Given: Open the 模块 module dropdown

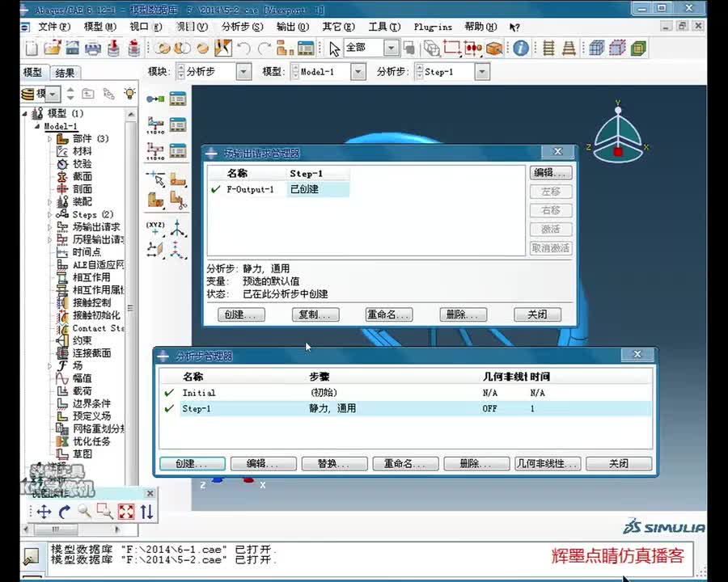Looking at the screenshot, I should [243, 72].
